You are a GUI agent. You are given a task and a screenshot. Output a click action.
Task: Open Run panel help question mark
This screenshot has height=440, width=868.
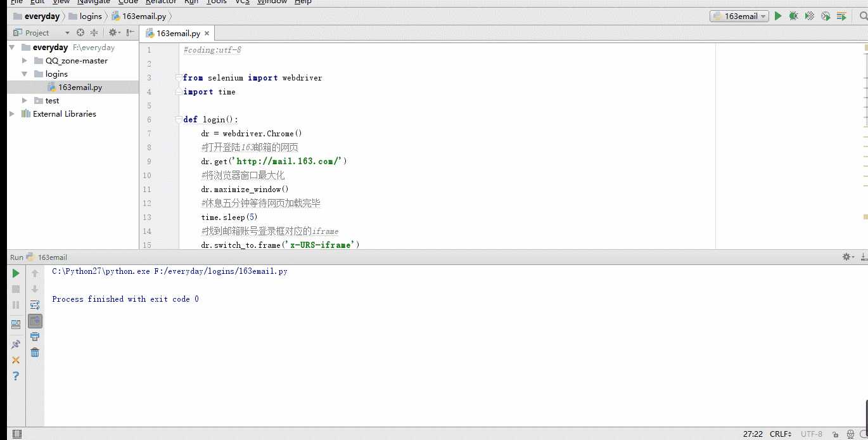[16, 376]
